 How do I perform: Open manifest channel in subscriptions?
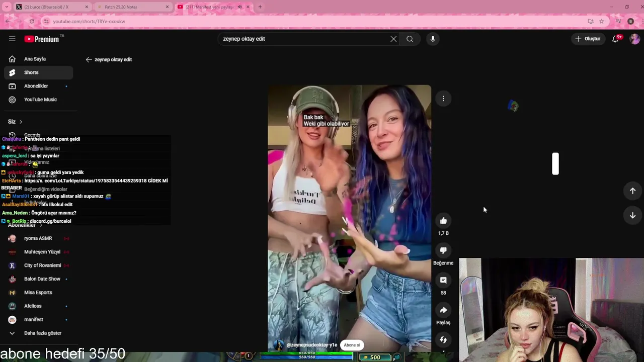(x=38, y=320)
